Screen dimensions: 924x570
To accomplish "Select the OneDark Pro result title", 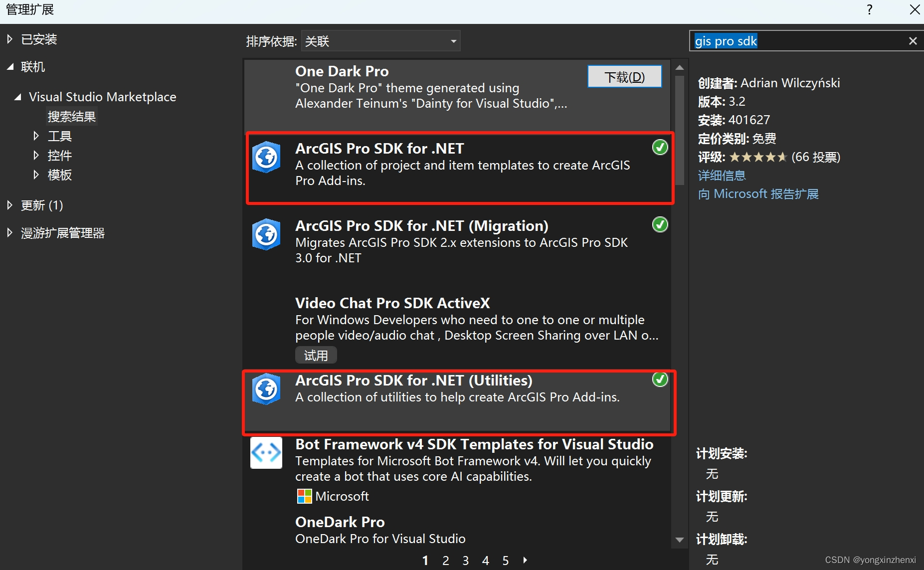I will click(340, 522).
